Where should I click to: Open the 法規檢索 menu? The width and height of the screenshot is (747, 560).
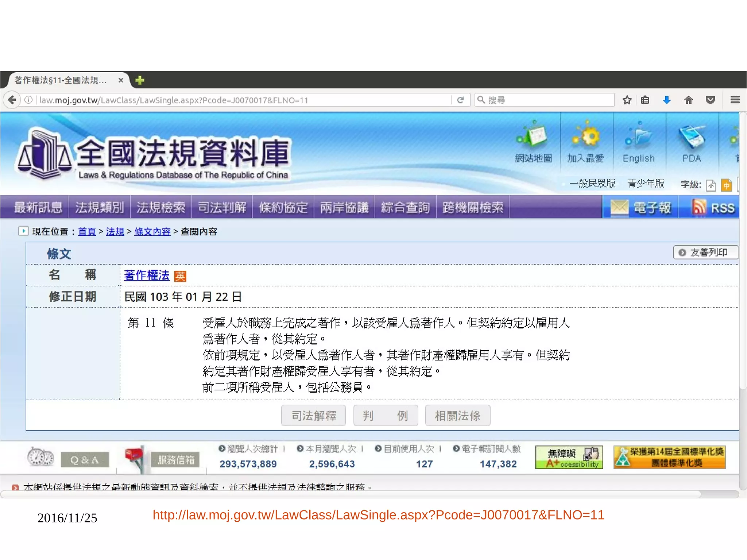click(x=161, y=208)
